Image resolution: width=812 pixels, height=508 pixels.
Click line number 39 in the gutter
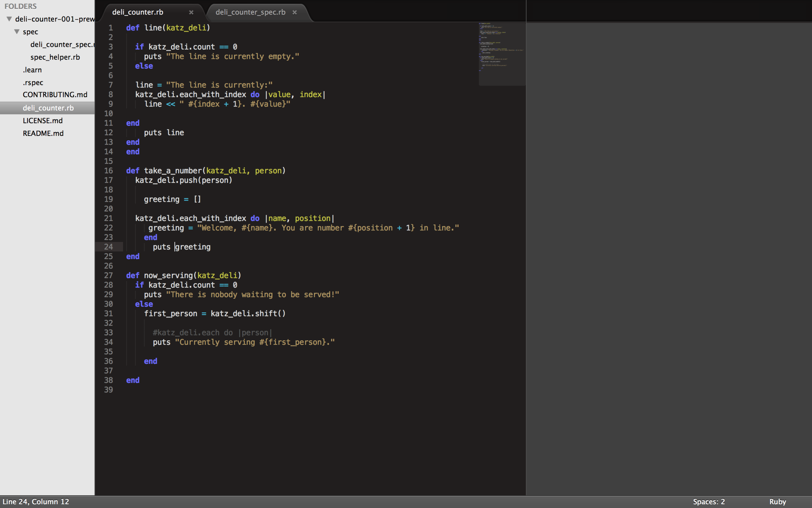click(108, 390)
